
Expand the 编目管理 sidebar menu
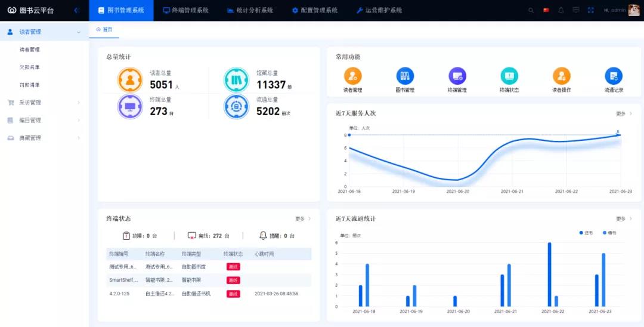coord(42,120)
